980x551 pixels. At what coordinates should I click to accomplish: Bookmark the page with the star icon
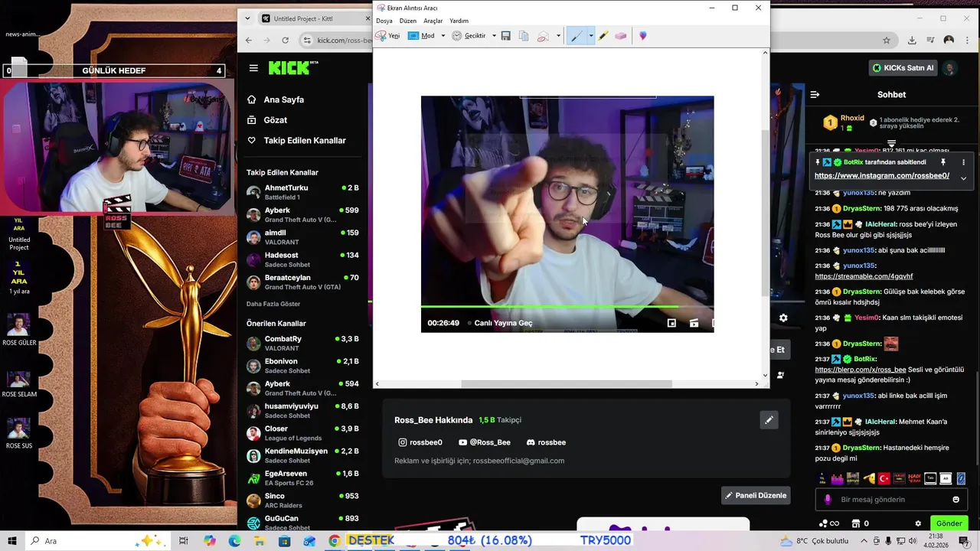tap(887, 41)
